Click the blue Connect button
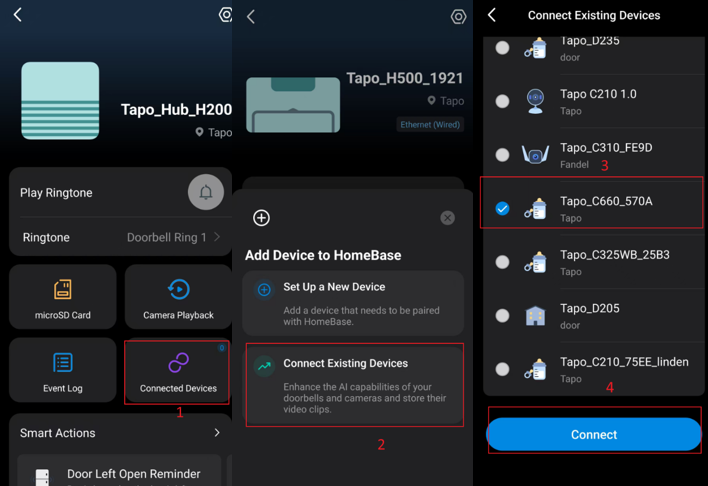This screenshot has width=708, height=486. pyautogui.click(x=594, y=434)
